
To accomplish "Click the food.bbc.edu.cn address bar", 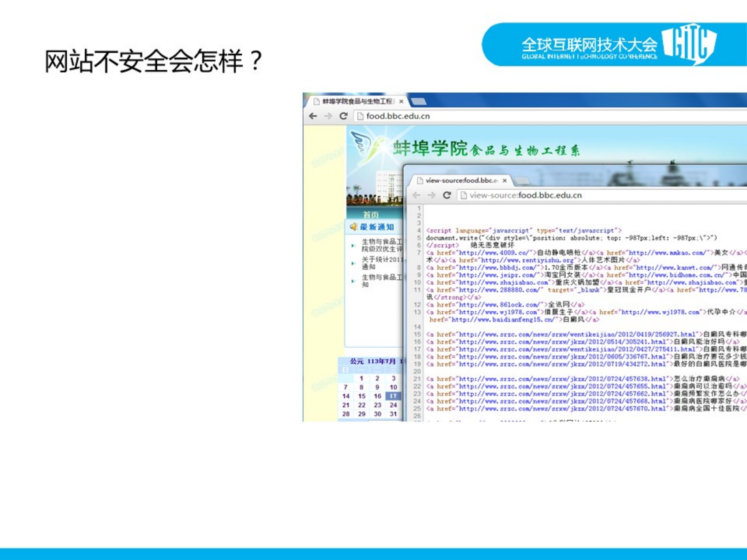I will click(x=389, y=115).
